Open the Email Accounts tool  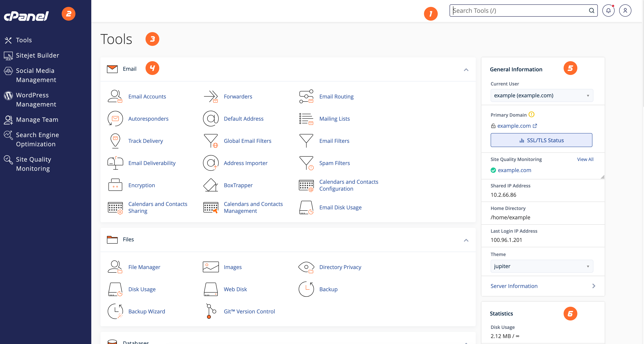tap(147, 96)
